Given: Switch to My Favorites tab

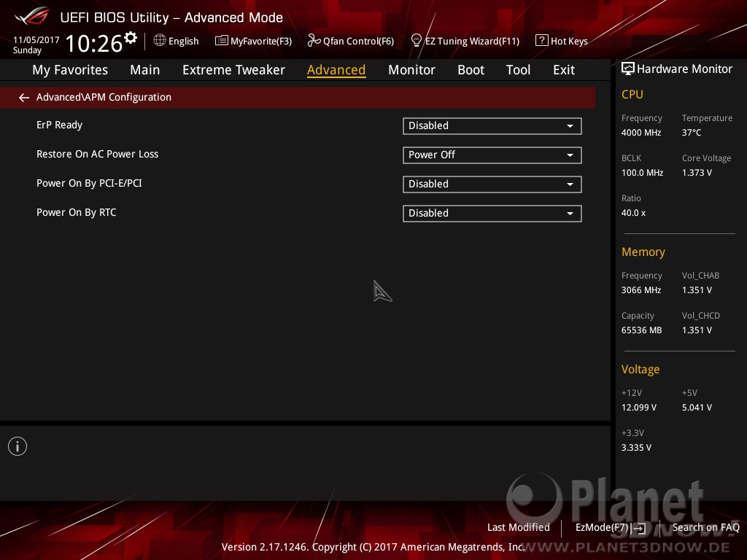Looking at the screenshot, I should (x=70, y=70).
